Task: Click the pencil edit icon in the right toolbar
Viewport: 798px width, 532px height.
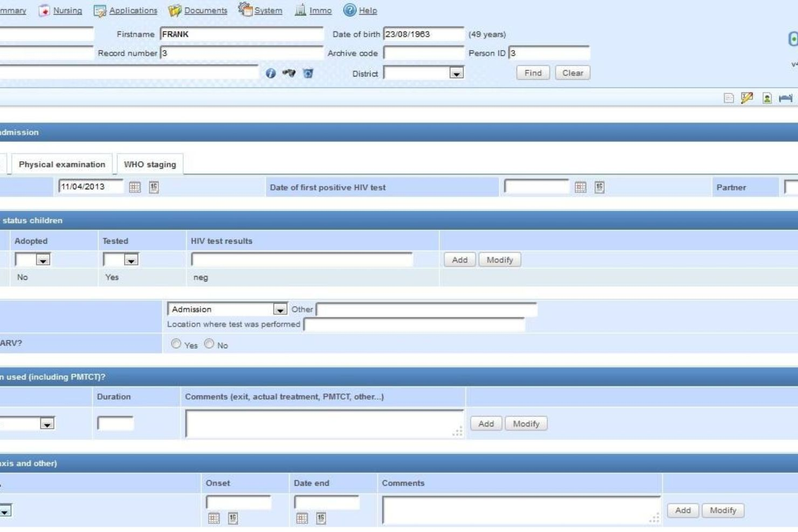Action: pos(747,98)
